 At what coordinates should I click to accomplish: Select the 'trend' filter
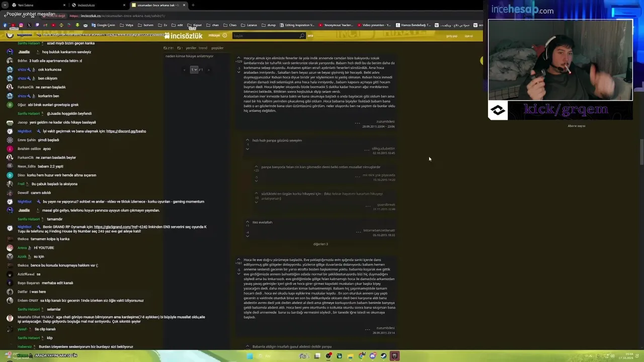[x=203, y=48]
